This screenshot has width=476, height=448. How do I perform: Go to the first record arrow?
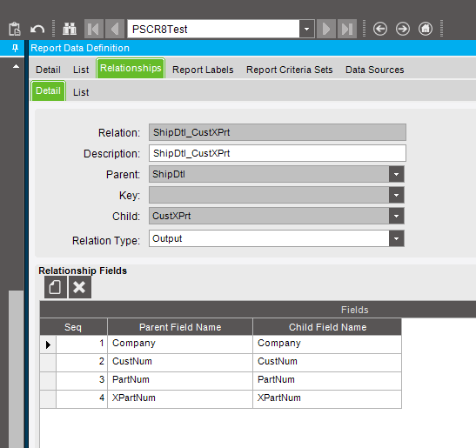coord(94,29)
